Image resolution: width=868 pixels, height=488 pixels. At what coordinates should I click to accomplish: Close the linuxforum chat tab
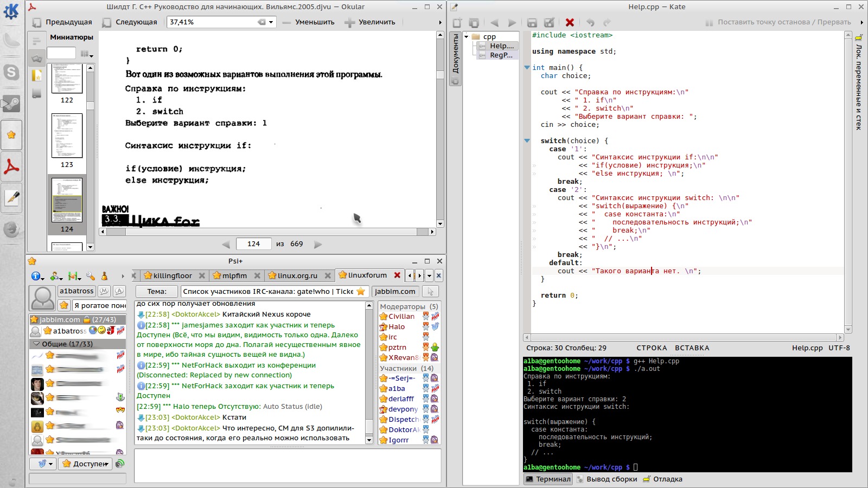click(397, 275)
